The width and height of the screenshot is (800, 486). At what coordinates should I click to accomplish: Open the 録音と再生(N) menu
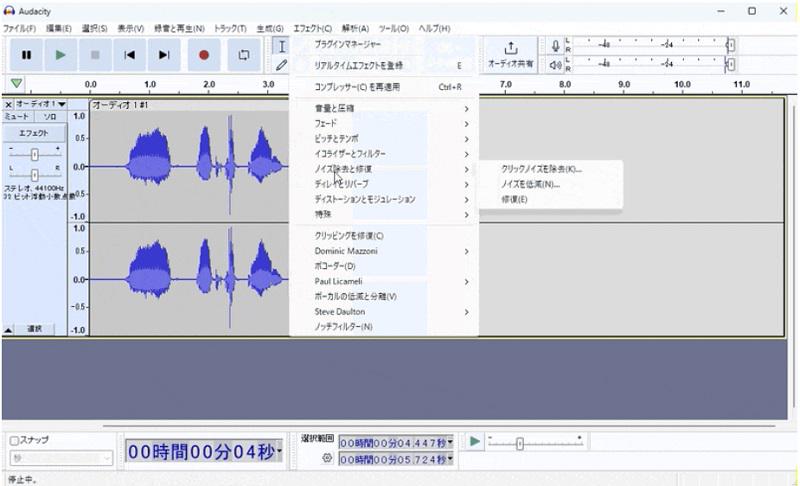pyautogui.click(x=179, y=29)
